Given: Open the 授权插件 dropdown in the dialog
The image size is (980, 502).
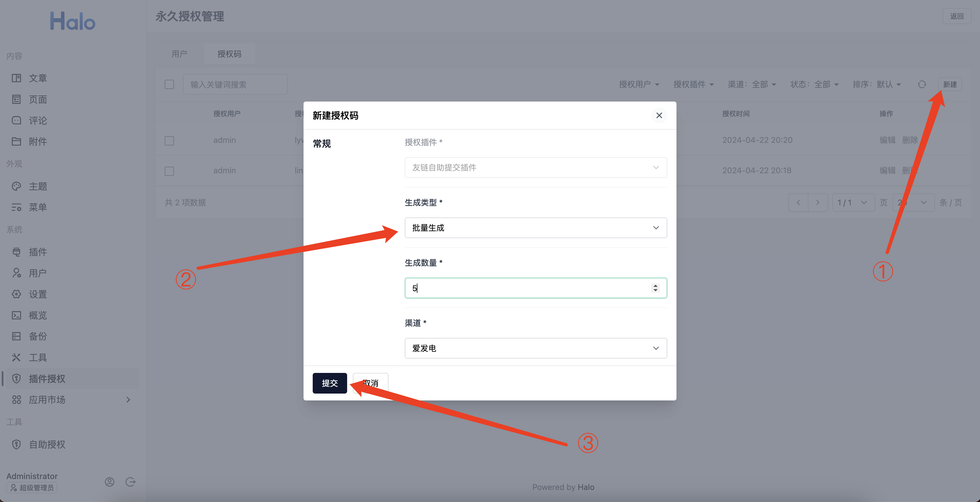Looking at the screenshot, I should point(536,168).
